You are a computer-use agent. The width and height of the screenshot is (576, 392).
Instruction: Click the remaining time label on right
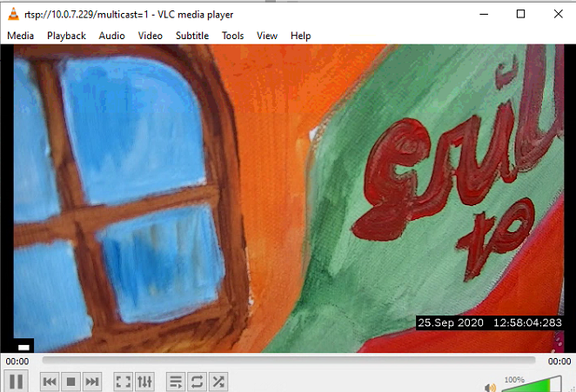(x=559, y=362)
